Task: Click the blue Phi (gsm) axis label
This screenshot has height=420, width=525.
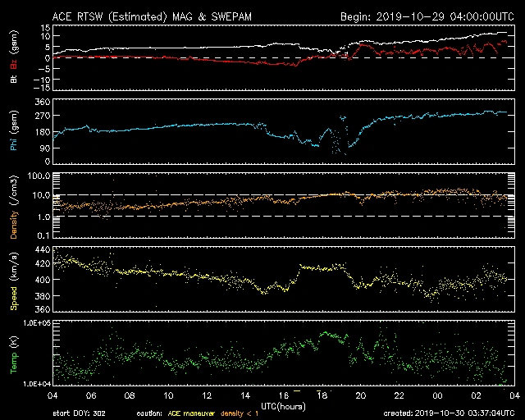Action: click(15, 133)
